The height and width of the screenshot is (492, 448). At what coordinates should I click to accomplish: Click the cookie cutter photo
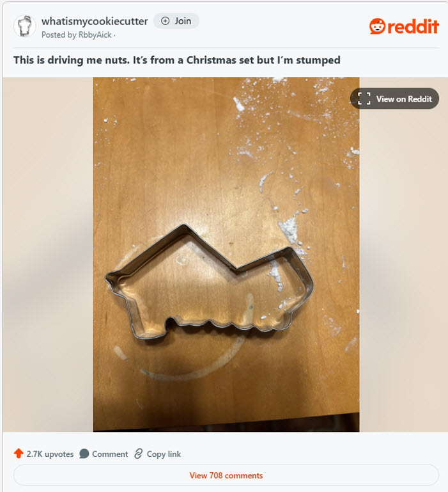point(226,254)
